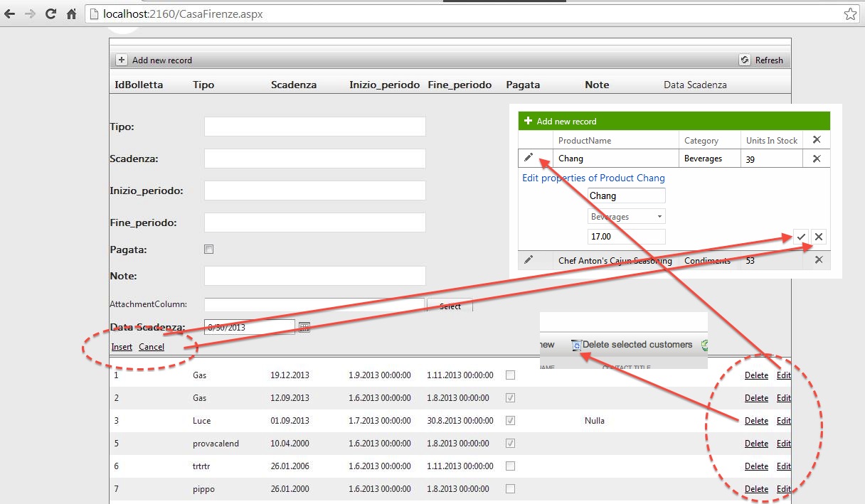Focus the Tipo text field
The width and height of the screenshot is (865, 504).
click(315, 127)
